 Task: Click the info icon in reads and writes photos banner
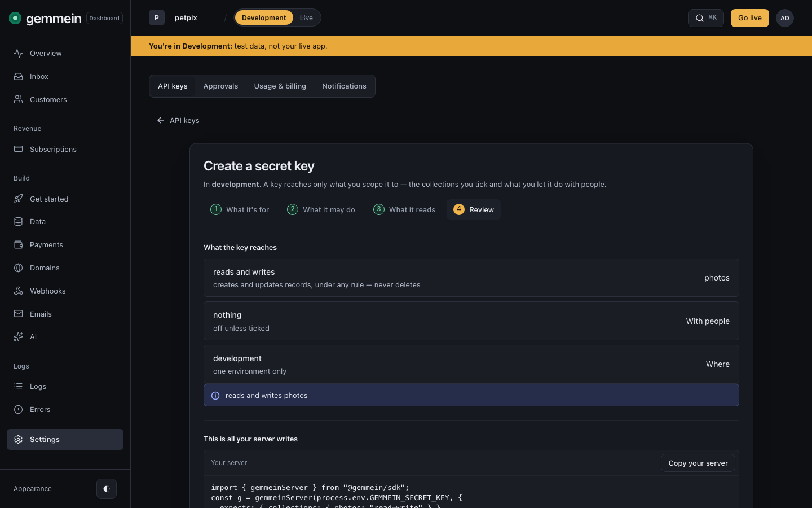[215, 396]
